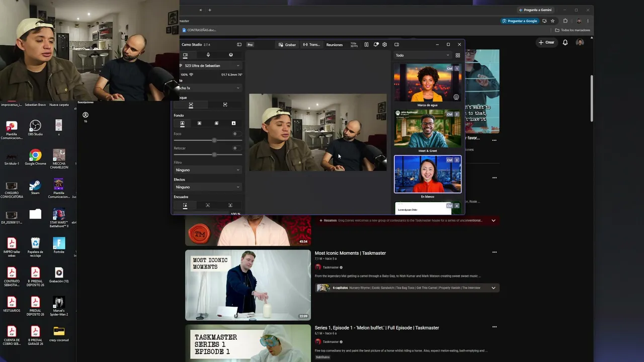The width and height of the screenshot is (644, 362).
Task: Open Camo Studio settings gear
Action: click(x=385, y=45)
